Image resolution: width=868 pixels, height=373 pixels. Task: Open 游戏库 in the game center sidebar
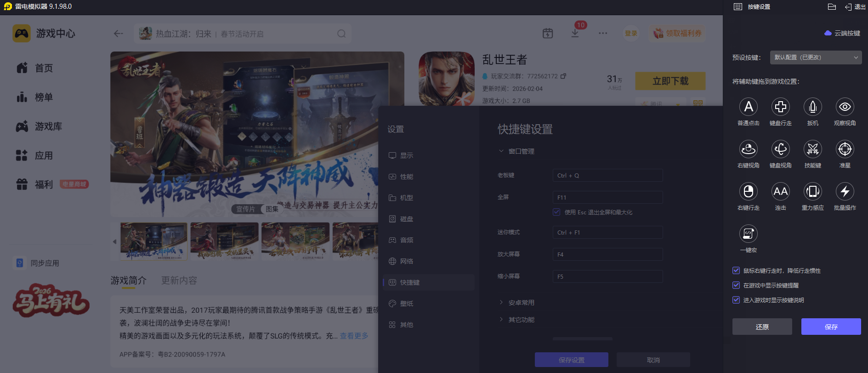39,126
